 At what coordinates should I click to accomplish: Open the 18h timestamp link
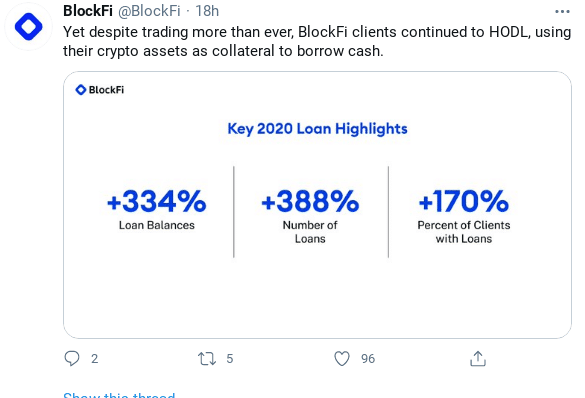click(x=207, y=11)
